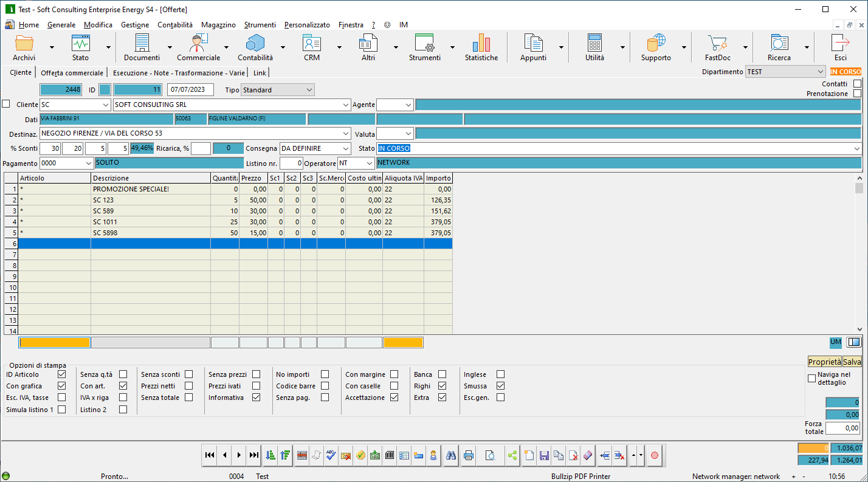The image size is (868, 482).
Task: Expand the Tipo Standard dropdown
Action: (x=309, y=90)
